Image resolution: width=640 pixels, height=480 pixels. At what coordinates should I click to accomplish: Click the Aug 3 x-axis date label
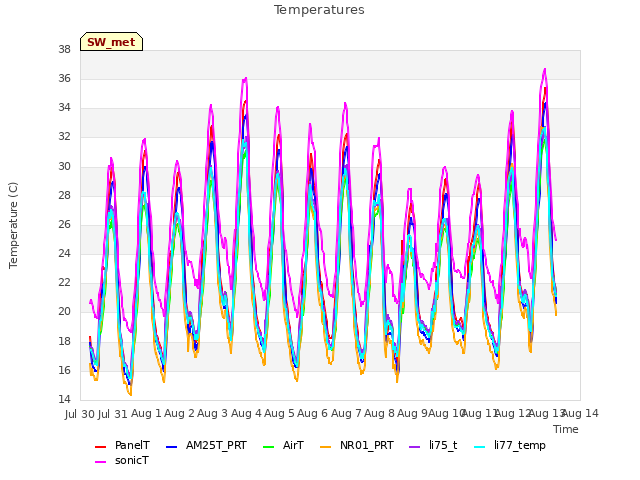pos(213,413)
